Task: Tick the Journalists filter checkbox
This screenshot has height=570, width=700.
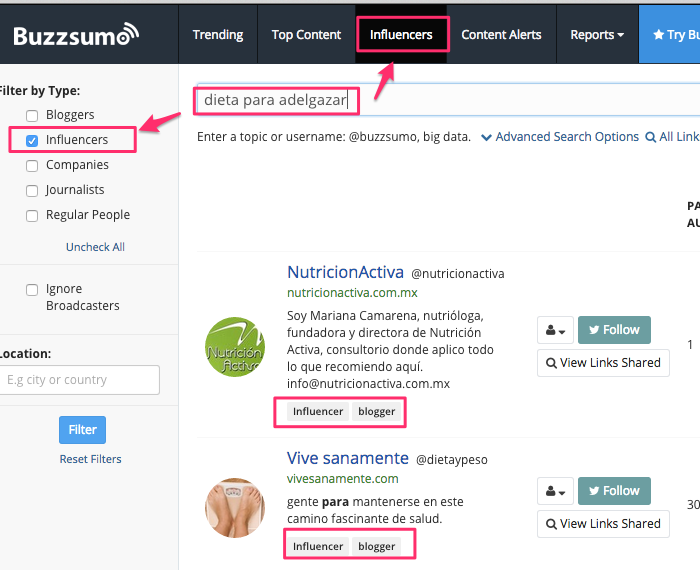Action: pos(32,190)
